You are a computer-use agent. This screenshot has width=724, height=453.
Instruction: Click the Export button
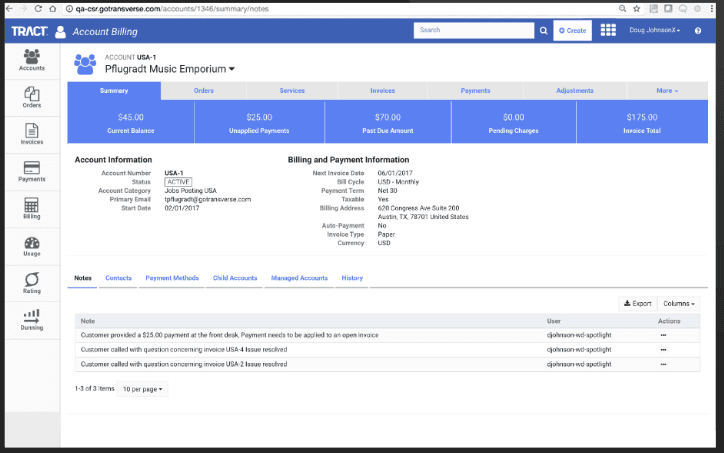[x=637, y=303]
